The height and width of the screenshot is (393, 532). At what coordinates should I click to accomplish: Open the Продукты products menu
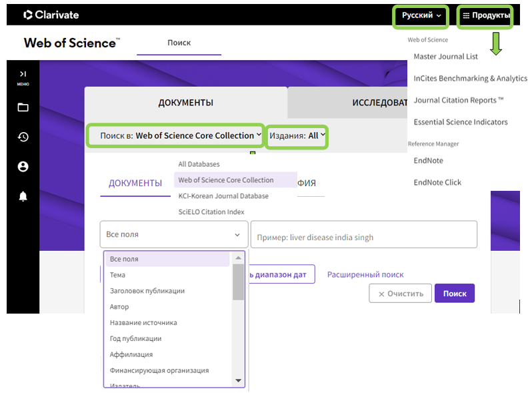(485, 15)
